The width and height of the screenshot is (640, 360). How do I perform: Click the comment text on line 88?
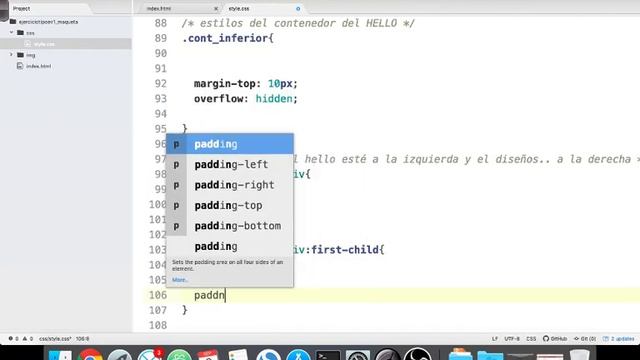[x=298, y=23]
